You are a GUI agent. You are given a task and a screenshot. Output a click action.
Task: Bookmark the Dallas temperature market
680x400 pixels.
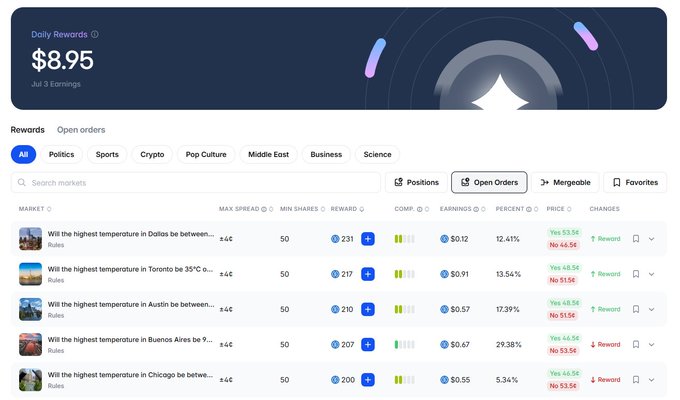pyautogui.click(x=636, y=239)
